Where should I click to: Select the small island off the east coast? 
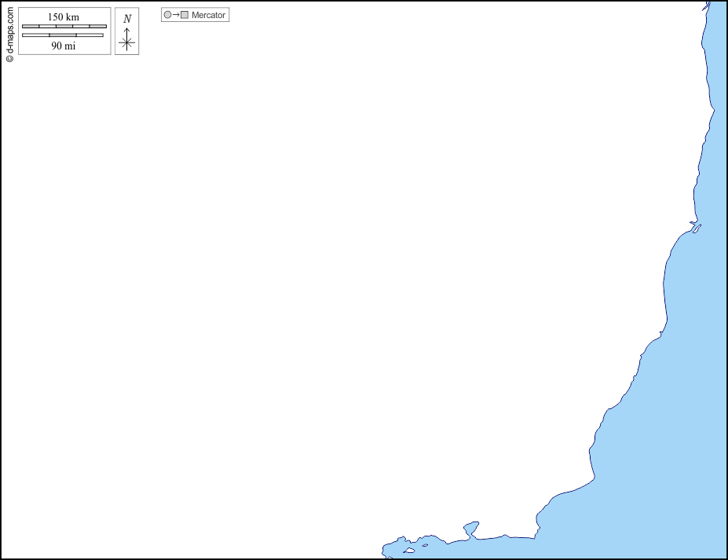pos(695,229)
